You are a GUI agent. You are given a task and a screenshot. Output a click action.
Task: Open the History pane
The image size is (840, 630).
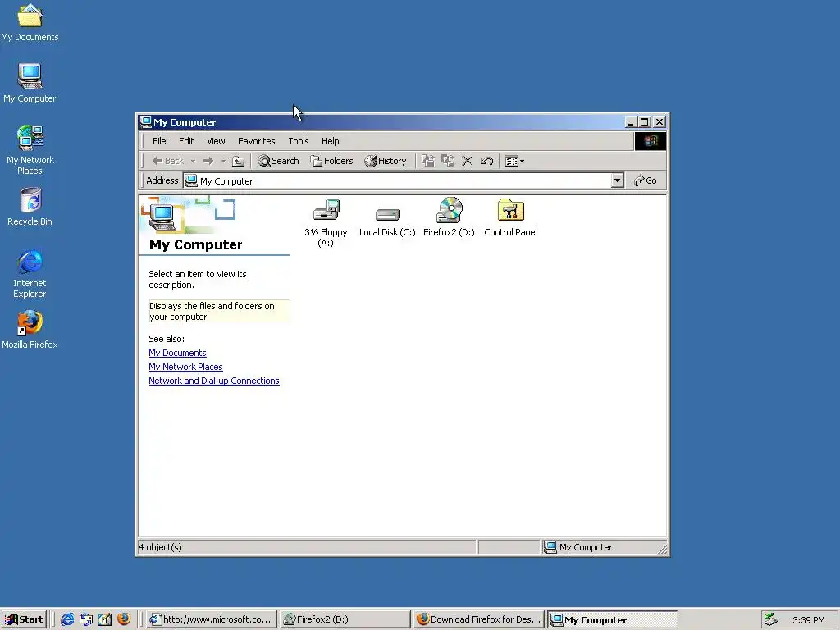point(386,161)
